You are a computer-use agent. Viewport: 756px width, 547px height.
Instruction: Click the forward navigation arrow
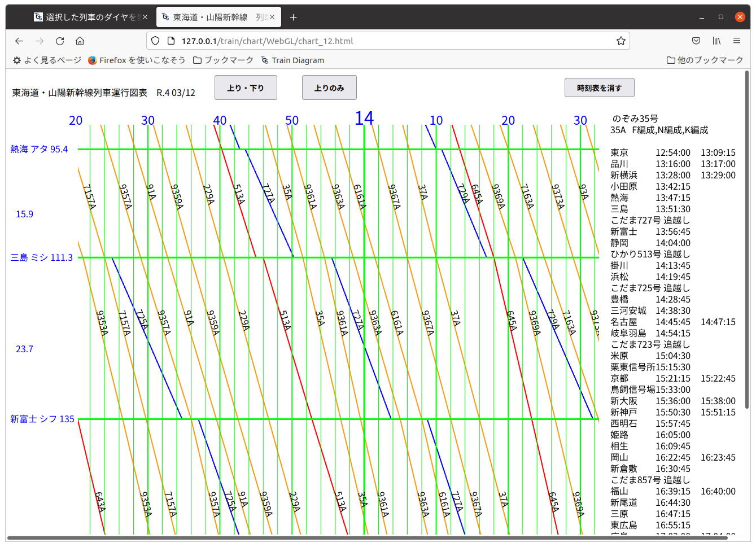(x=40, y=41)
